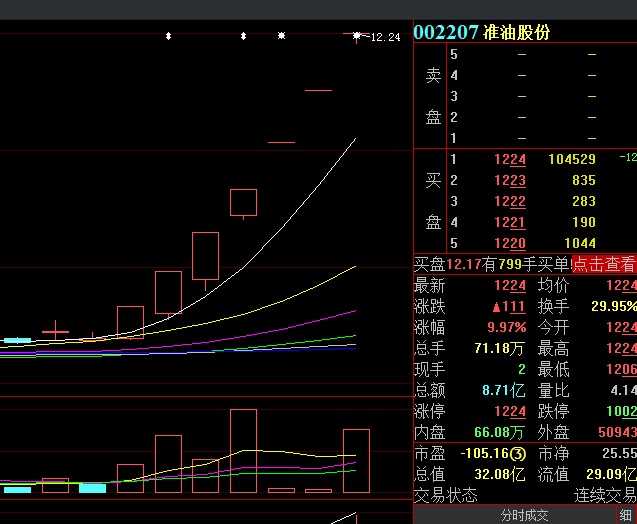Click the 点击查看 link
The height and width of the screenshot is (524, 637).
point(603,264)
